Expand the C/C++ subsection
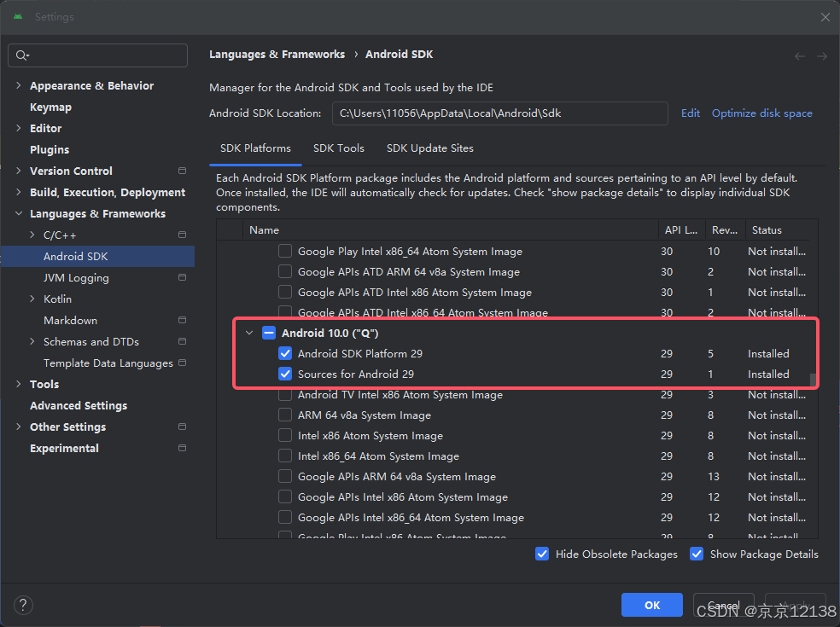The width and height of the screenshot is (840, 627). click(32, 235)
